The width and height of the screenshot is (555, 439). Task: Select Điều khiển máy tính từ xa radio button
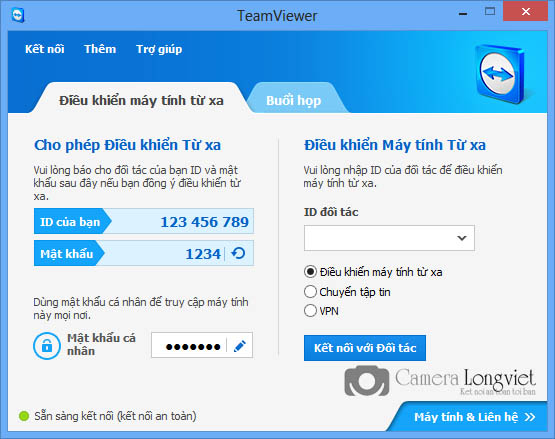tap(310, 272)
